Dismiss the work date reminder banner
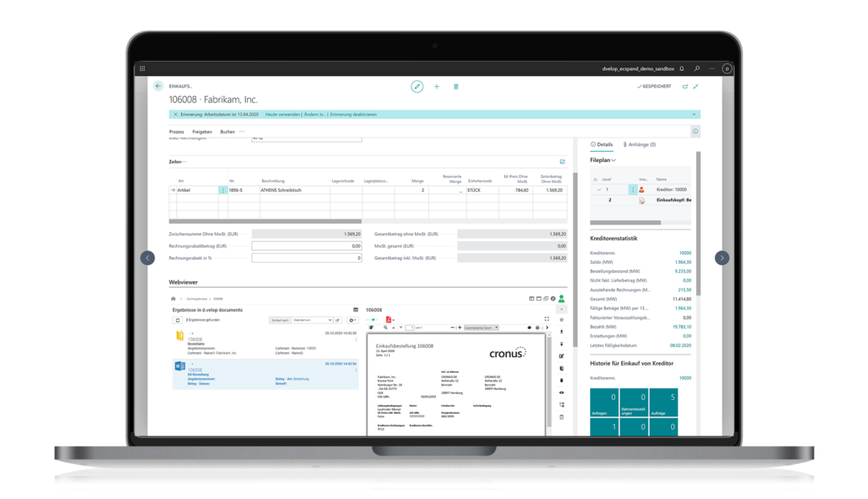 click(175, 114)
